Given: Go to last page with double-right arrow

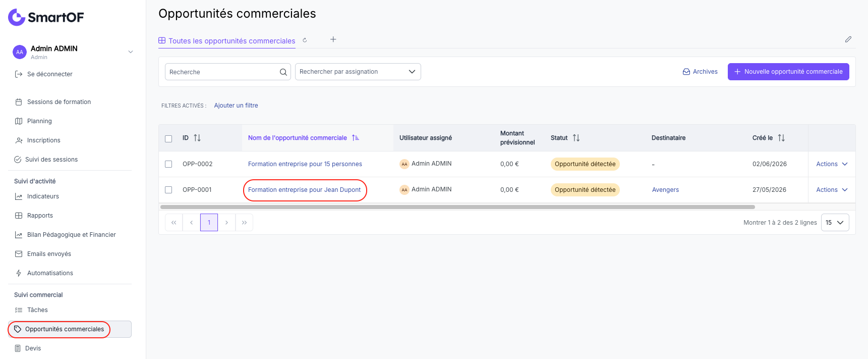Looking at the screenshot, I should [244, 223].
